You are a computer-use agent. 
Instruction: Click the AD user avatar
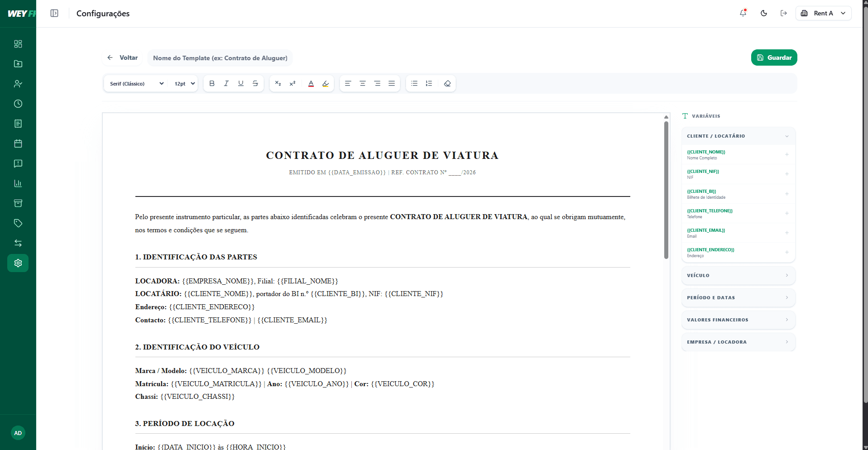[18, 433]
